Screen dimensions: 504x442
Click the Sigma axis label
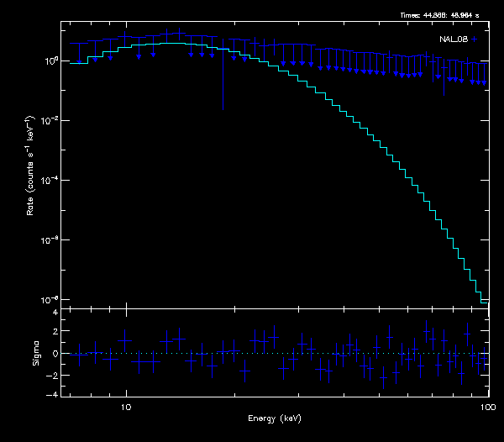click(x=35, y=354)
